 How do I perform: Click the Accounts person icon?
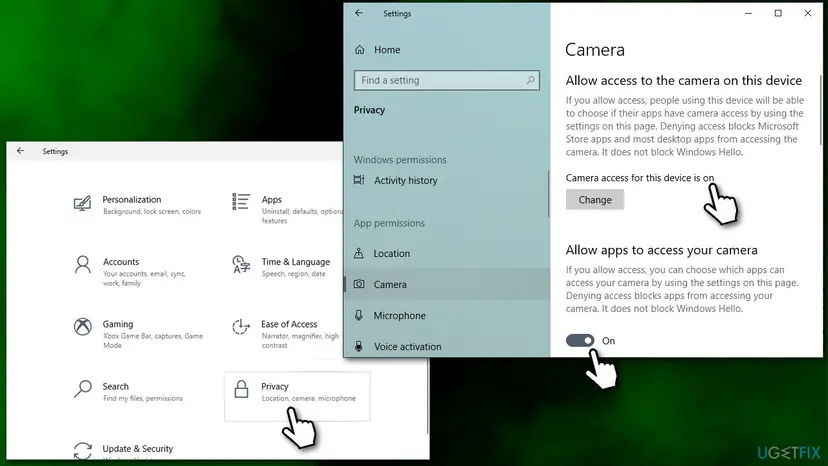pos(82,265)
